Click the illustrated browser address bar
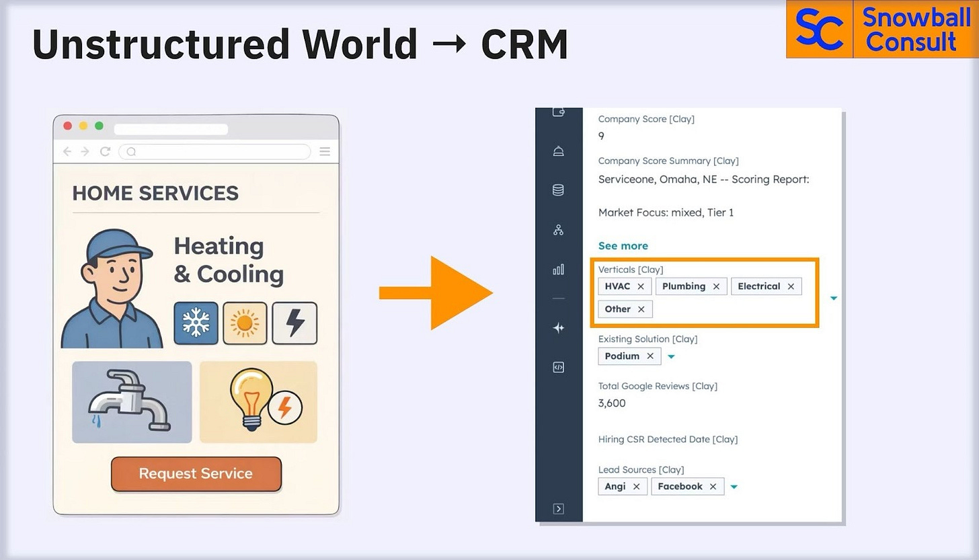Viewport: 979px width, 560px height. pyautogui.click(x=214, y=152)
